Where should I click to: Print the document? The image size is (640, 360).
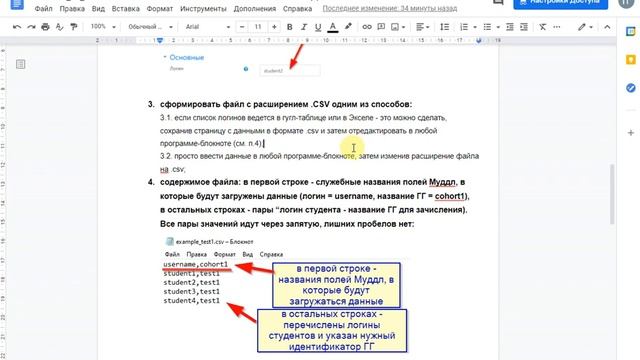(45, 27)
